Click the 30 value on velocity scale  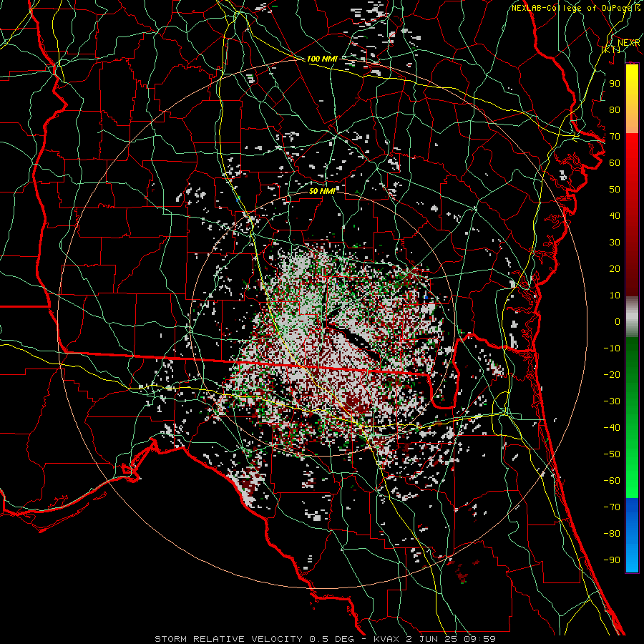pyautogui.click(x=615, y=243)
